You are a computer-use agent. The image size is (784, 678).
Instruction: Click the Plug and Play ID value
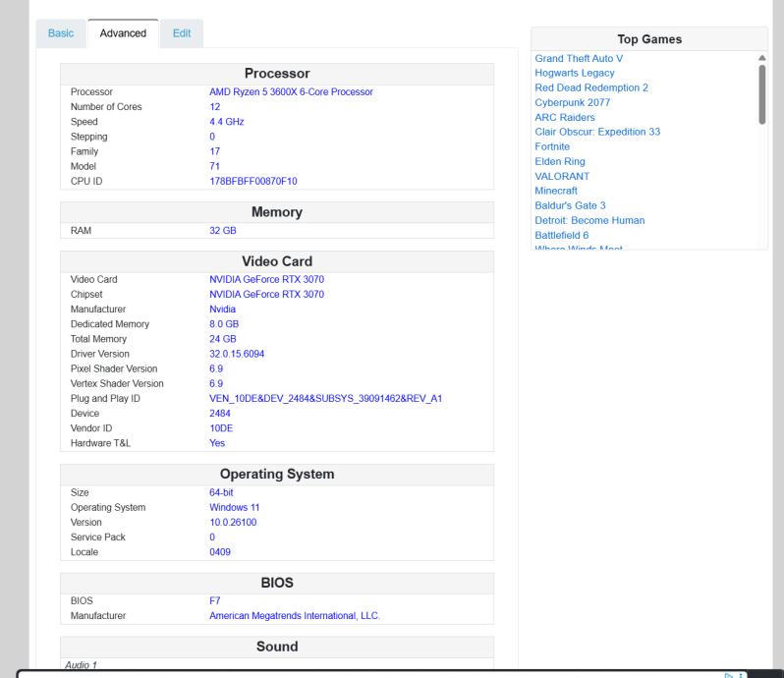point(325,399)
